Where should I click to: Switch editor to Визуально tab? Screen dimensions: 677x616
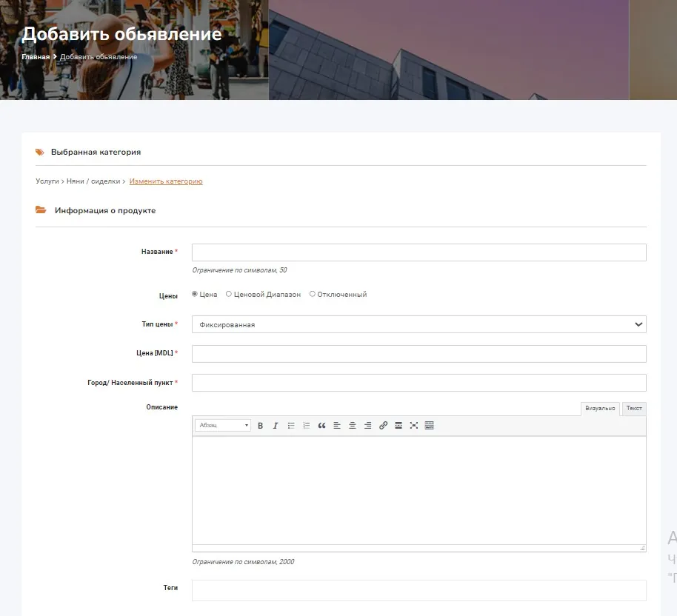click(600, 409)
